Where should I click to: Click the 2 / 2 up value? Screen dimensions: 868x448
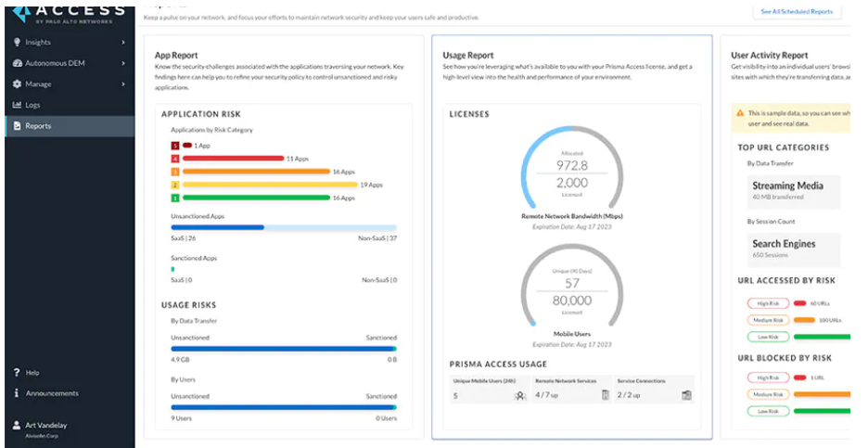pyautogui.click(x=629, y=395)
